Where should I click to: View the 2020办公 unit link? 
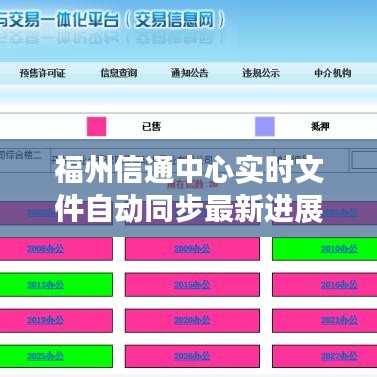(x=192, y=320)
